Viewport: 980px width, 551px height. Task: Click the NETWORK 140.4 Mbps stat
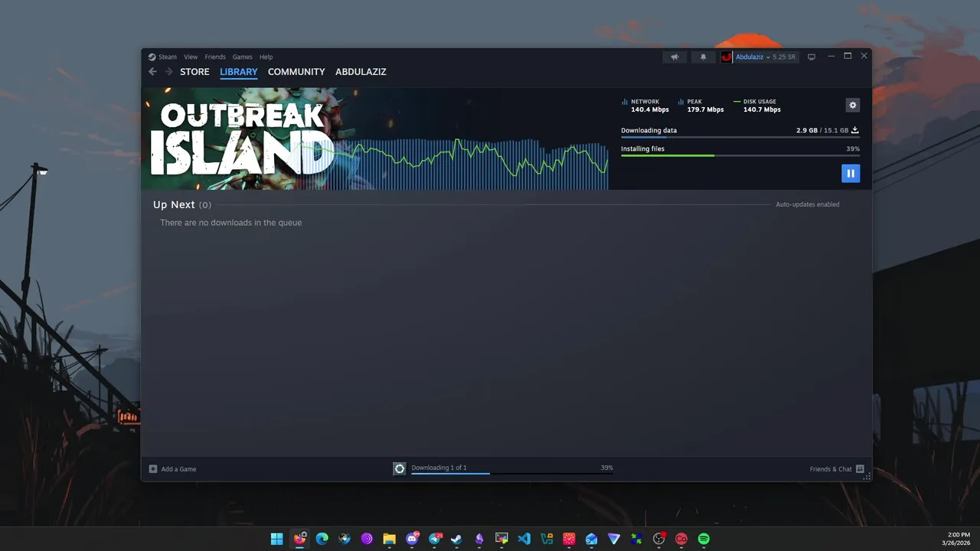645,106
